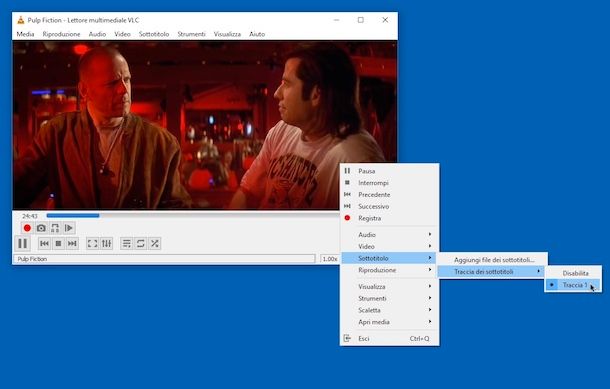This screenshot has height=389, width=610.
Task: Advance frame by frame button
Action: click(69, 228)
